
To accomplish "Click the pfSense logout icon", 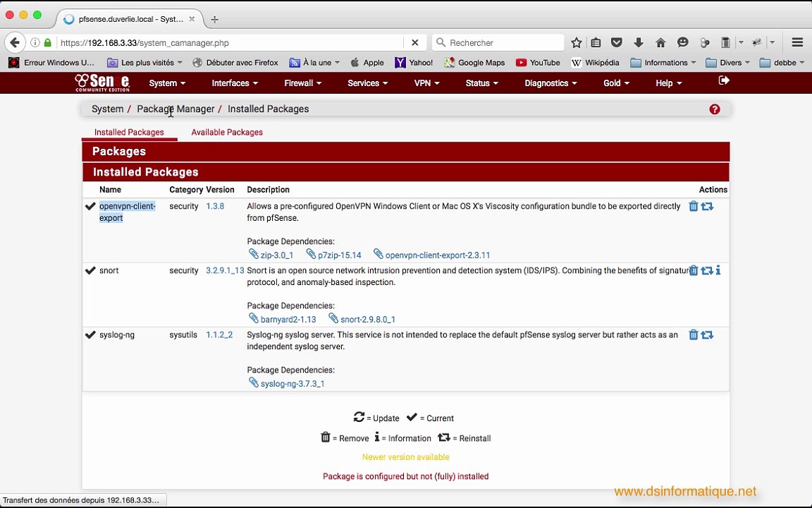I will coord(723,82).
